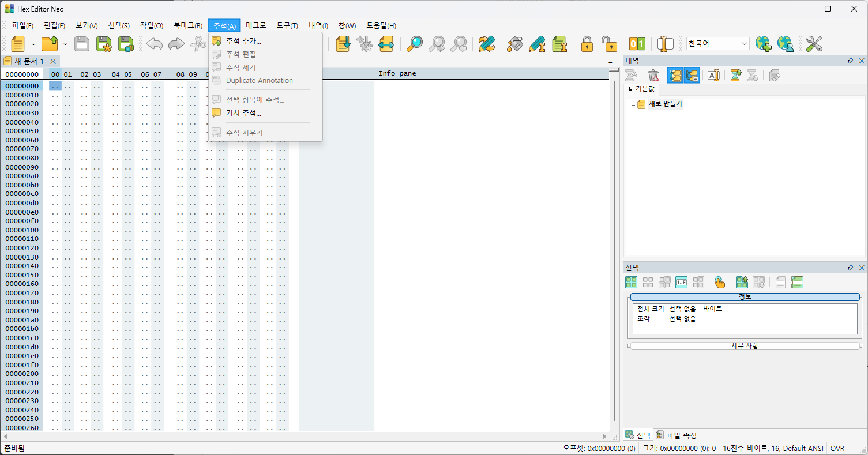Viewport: 868px width, 455px height.
Task: Open the 도구(T) menu
Action: (287, 25)
